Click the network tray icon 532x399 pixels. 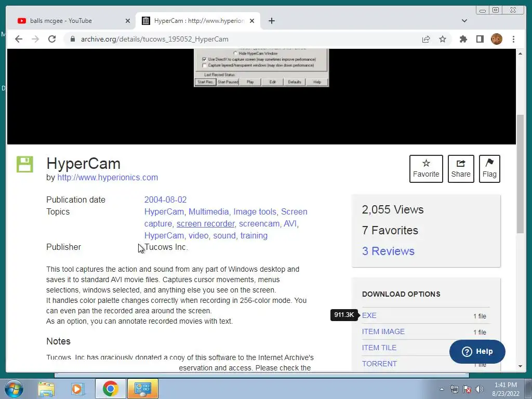click(454, 389)
